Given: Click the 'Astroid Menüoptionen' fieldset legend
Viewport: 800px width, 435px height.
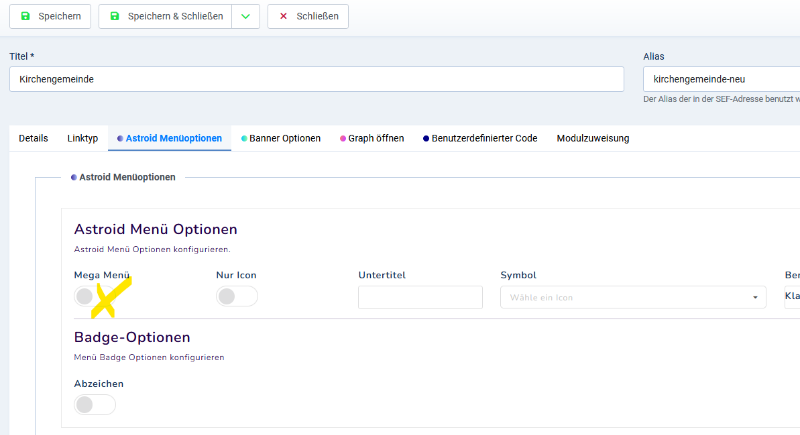Looking at the screenshot, I should tap(123, 177).
